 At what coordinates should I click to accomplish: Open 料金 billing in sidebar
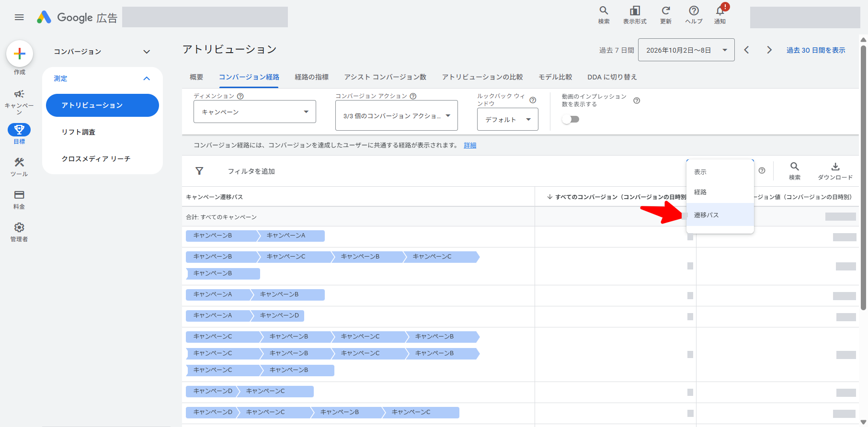[19, 199]
